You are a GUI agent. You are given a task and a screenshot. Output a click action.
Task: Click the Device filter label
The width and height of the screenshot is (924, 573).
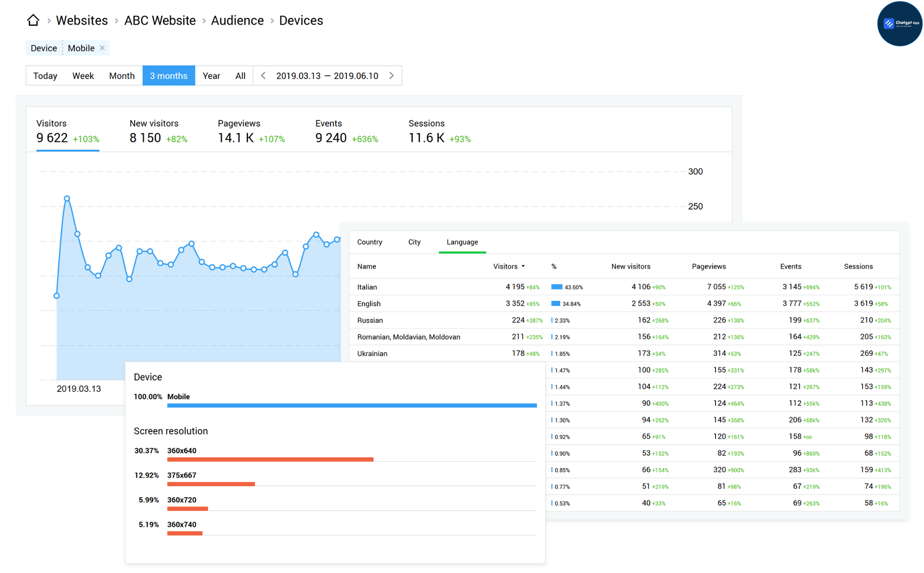[44, 48]
